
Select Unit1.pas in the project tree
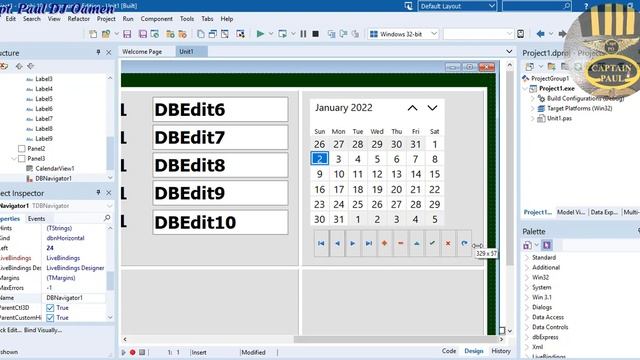tap(559, 118)
